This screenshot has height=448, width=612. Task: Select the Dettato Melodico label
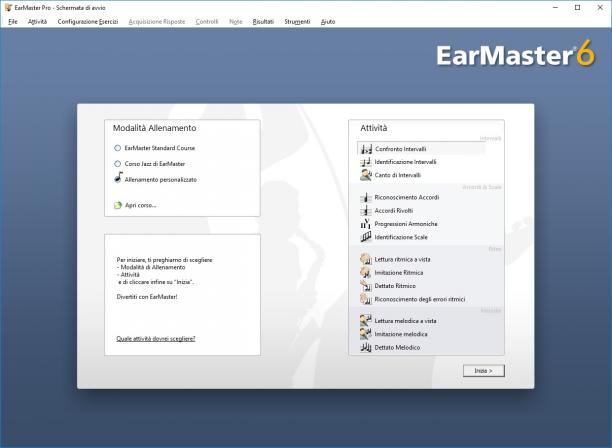(x=397, y=347)
